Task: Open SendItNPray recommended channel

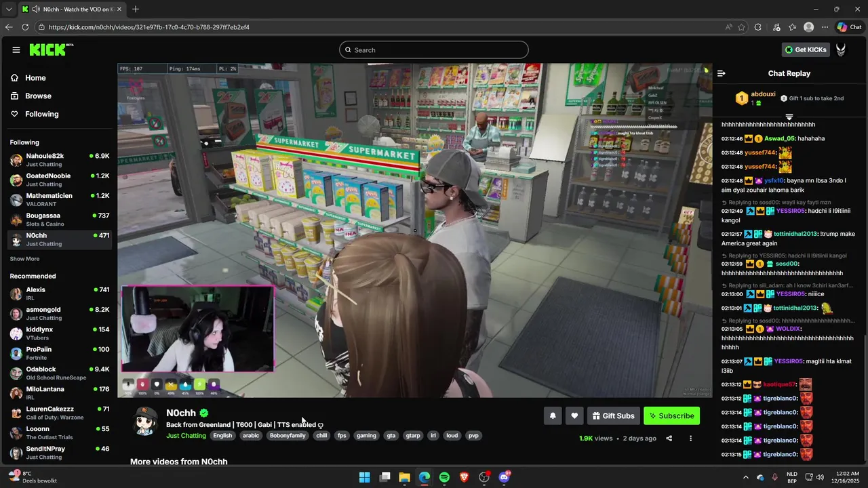Action: click(60, 453)
